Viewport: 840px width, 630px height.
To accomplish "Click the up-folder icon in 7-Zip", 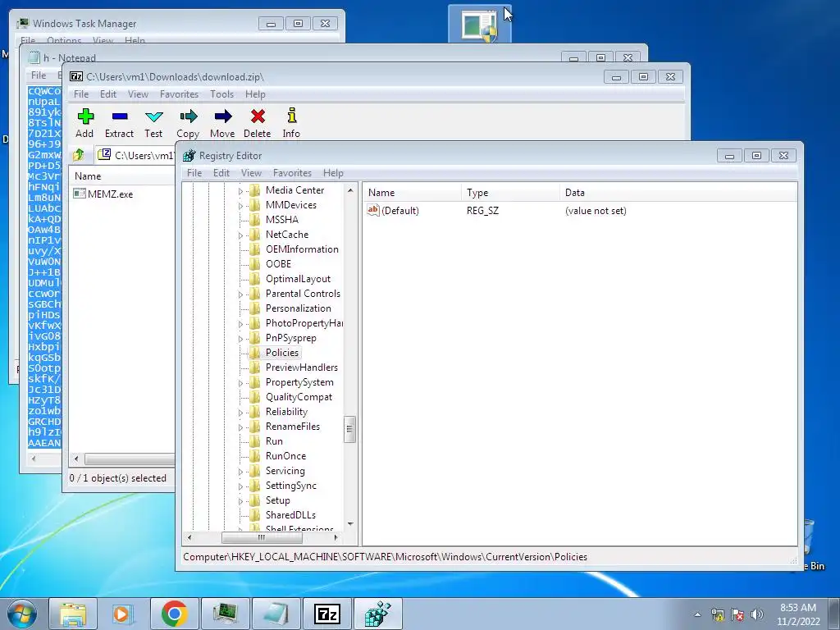I will [x=79, y=155].
